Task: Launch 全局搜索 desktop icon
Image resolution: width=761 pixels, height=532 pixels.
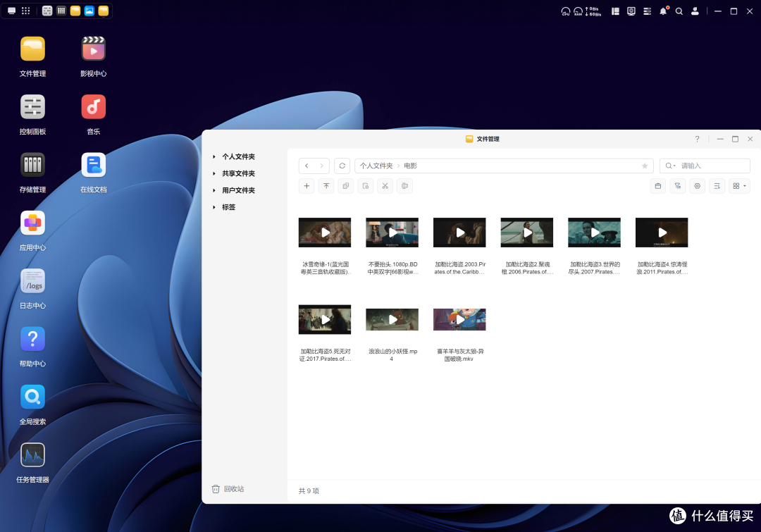Action: pos(32,397)
